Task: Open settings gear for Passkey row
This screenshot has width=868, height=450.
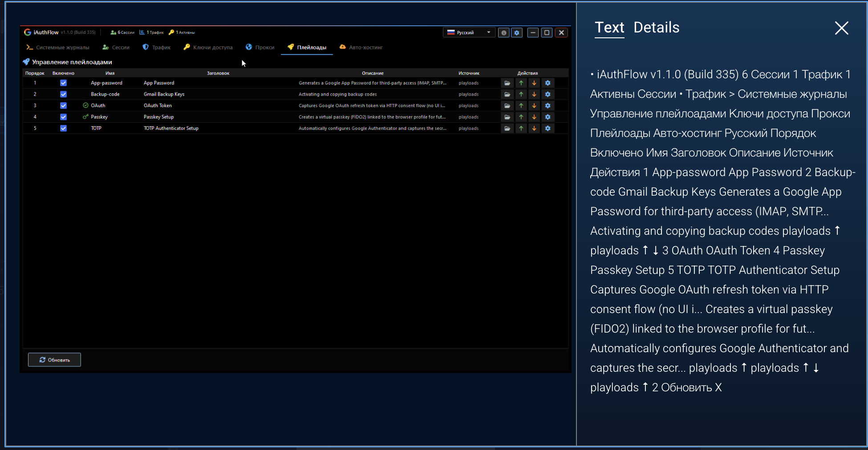Action: pyautogui.click(x=548, y=117)
